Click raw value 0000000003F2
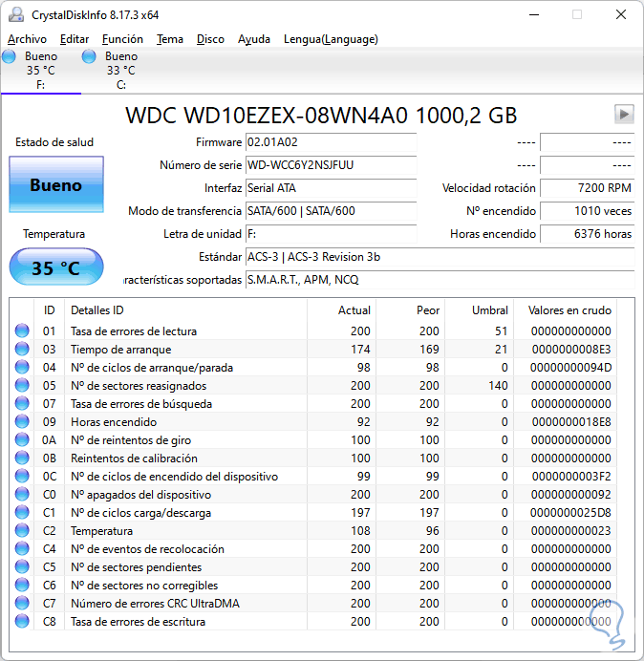The image size is (644, 661). click(x=571, y=477)
